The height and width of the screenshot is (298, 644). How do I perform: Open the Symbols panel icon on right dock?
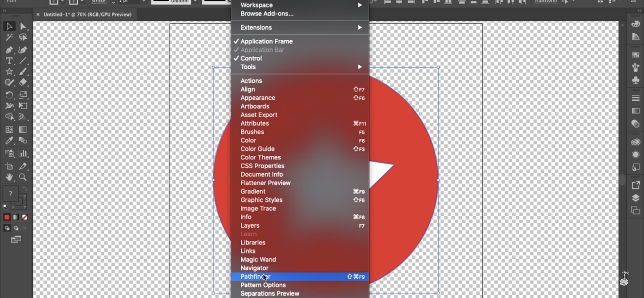pos(635,80)
